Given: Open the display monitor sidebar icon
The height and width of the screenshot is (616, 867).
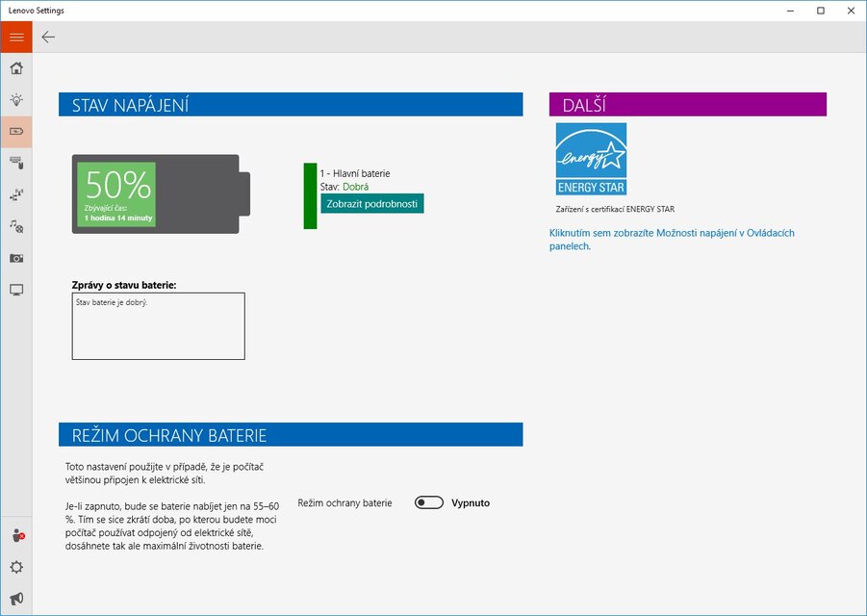Looking at the screenshot, I should point(16,290).
